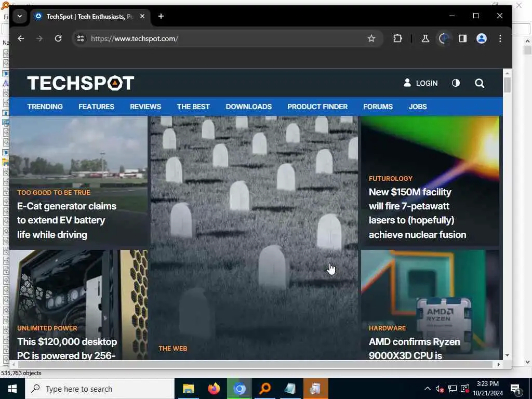Viewport: 532px width, 399px height.
Task: Open the notification center icon
Action: click(x=515, y=389)
